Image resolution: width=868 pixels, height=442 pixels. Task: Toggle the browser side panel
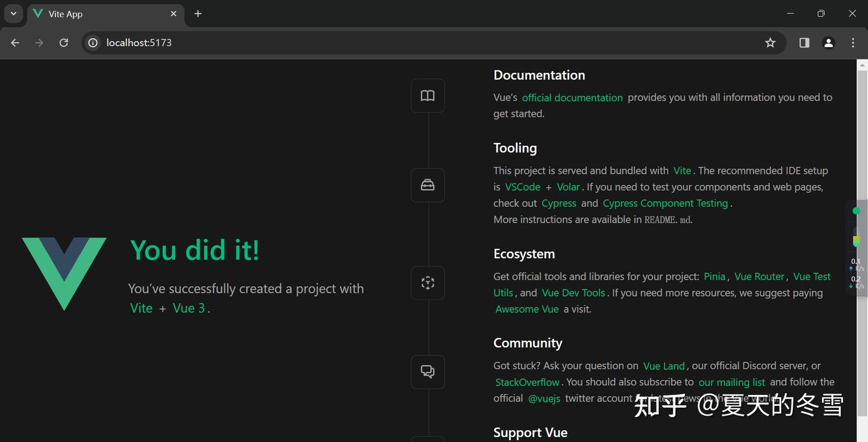tap(804, 43)
